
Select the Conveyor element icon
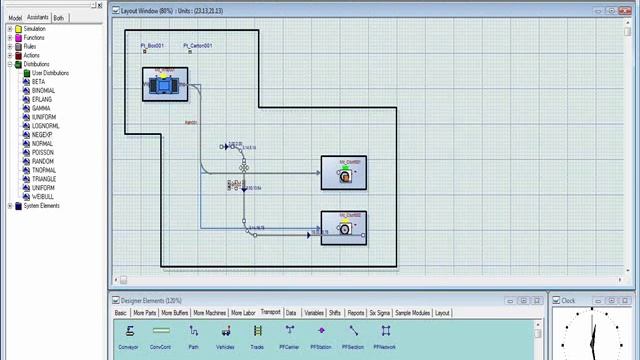pyautogui.click(x=129, y=331)
